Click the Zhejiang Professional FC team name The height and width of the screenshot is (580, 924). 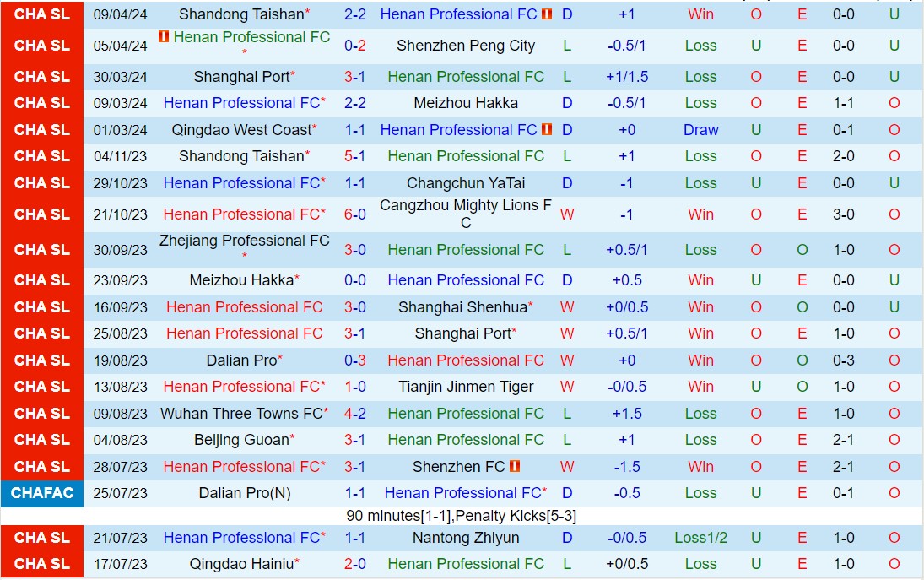[x=244, y=241]
